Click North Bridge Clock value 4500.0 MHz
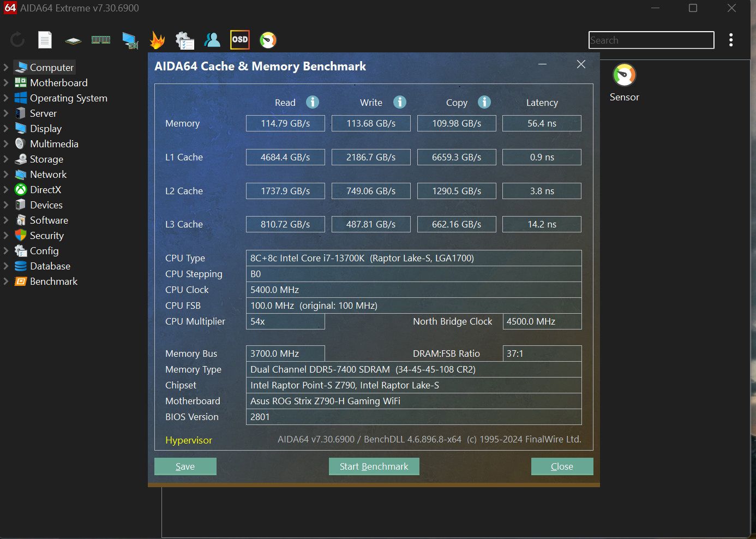Image resolution: width=756 pixels, height=539 pixels. [542, 321]
